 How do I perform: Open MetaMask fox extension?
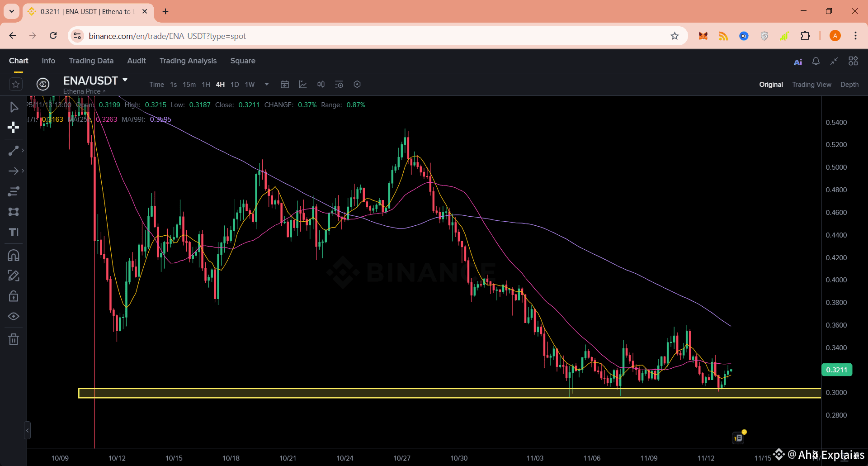coord(703,36)
